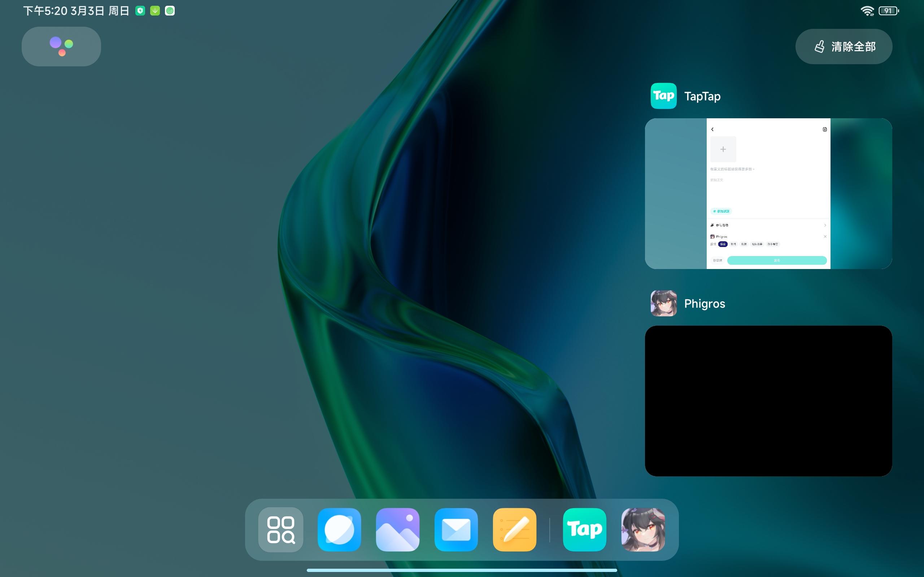Tap the round green status bar icon
The height and width of the screenshot is (577, 924).
coord(170,11)
